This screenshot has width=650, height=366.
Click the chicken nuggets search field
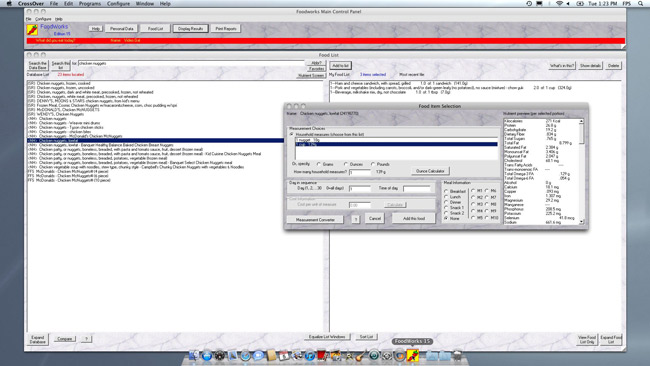[191, 63]
